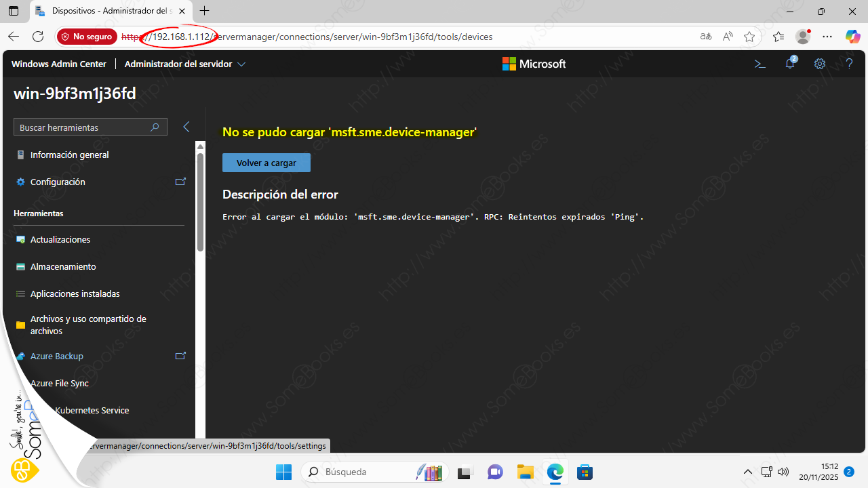Open a new browser tab
868x488 pixels.
pos(205,11)
